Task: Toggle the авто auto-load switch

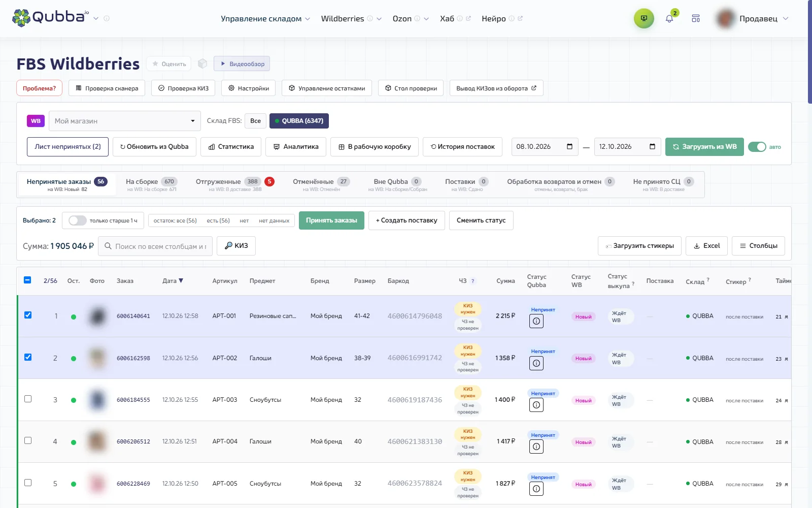Action: point(757,147)
